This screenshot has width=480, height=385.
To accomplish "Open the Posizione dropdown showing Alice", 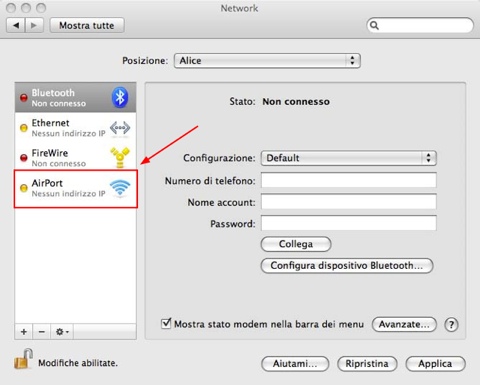I will [267, 61].
